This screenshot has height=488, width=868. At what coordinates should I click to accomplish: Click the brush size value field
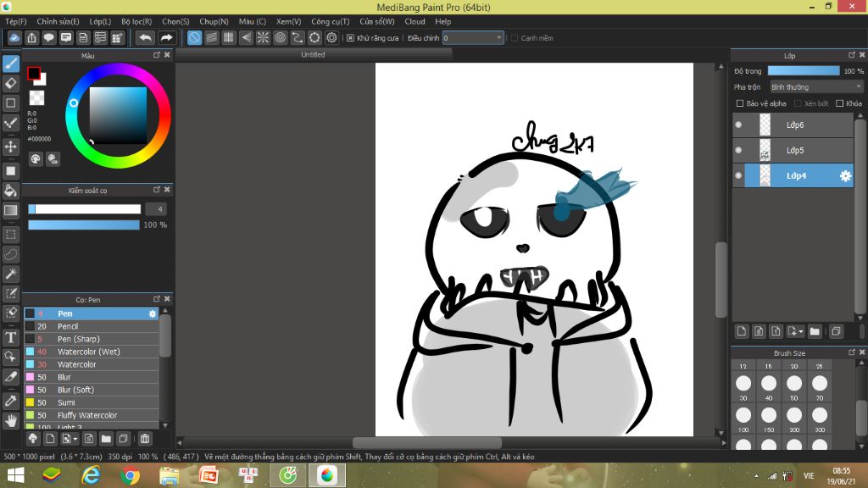(155, 209)
